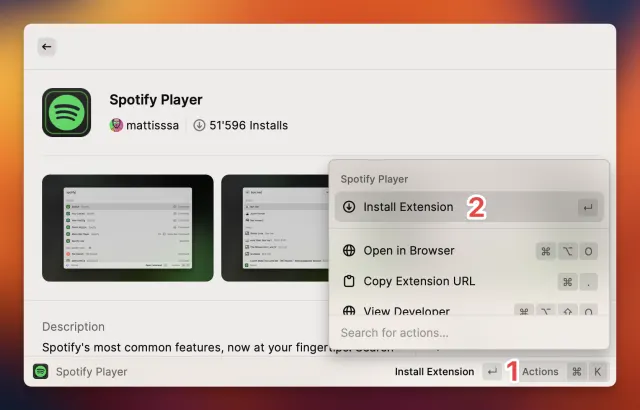Click the K shortcut key beside Actions
Screen dimensions: 640x410
[598, 372]
